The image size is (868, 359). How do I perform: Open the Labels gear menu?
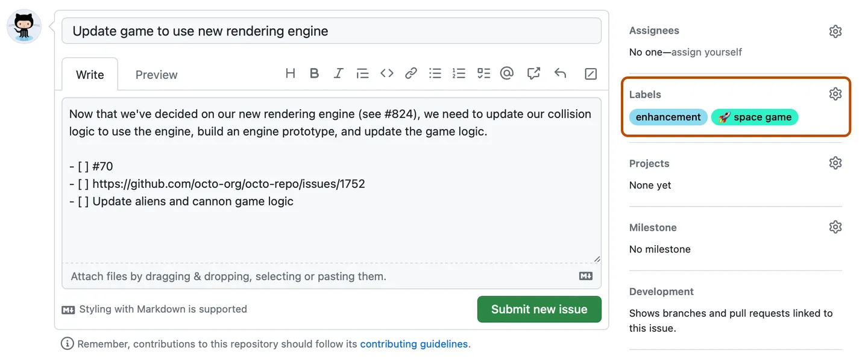click(x=835, y=94)
